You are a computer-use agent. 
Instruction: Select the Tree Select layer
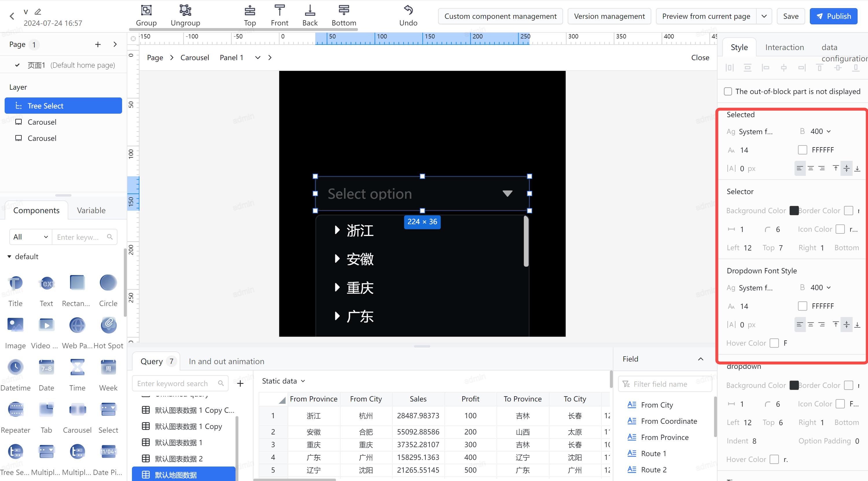click(x=63, y=106)
